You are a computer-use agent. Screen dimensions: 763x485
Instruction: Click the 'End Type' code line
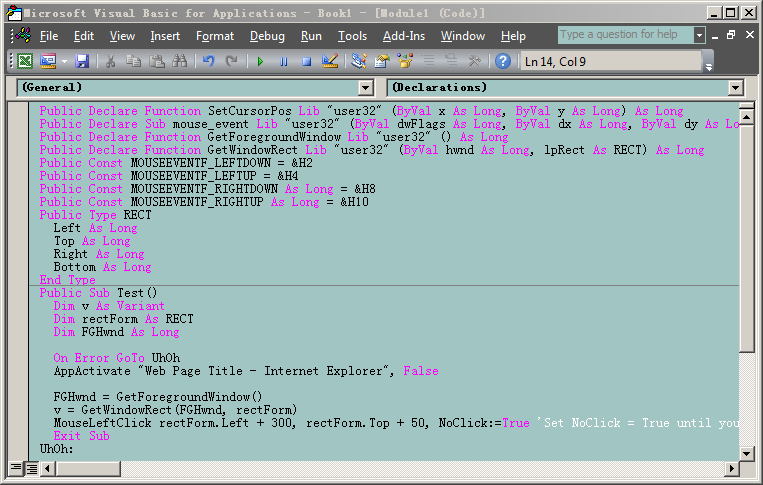tap(68, 280)
